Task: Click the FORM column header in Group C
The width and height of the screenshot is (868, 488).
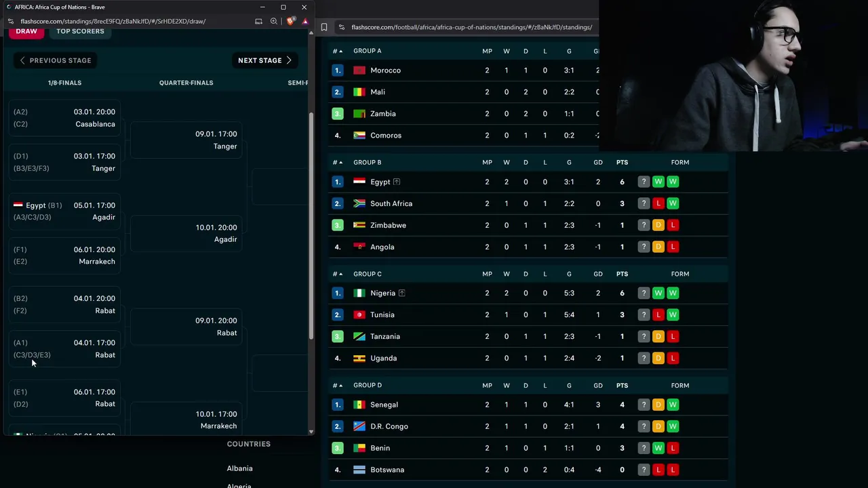Action: point(679,274)
